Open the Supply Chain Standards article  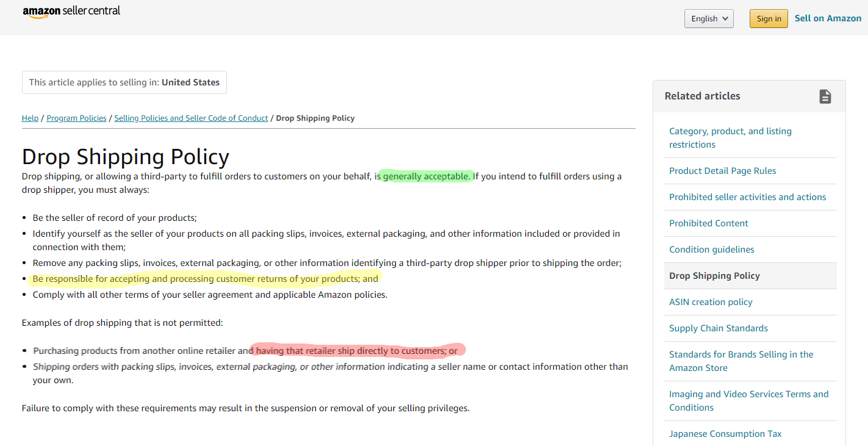point(718,328)
